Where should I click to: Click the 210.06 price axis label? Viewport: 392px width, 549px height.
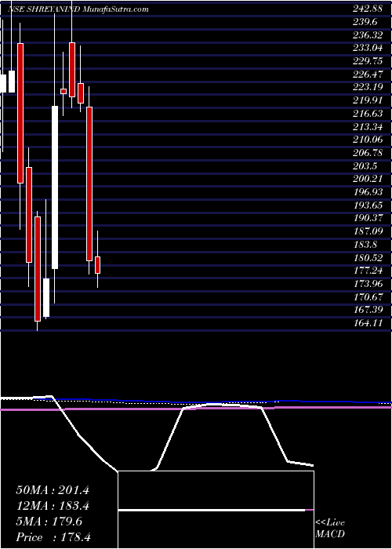pos(368,140)
